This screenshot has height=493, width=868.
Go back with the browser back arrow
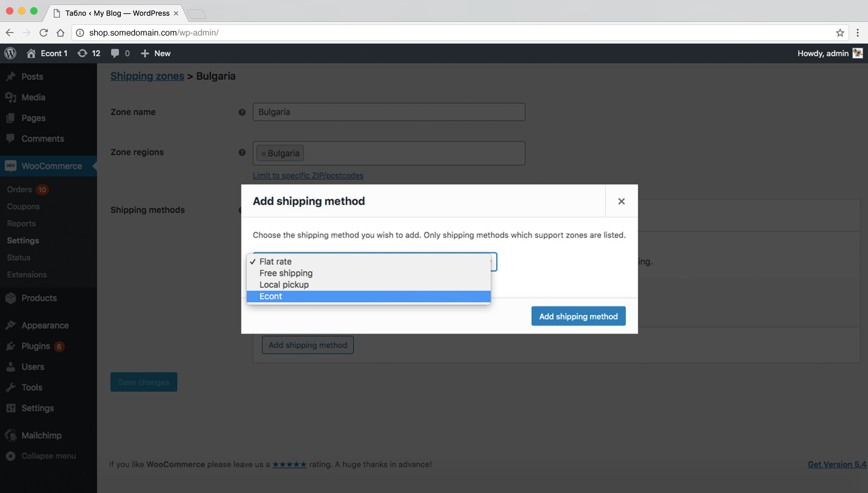point(10,33)
